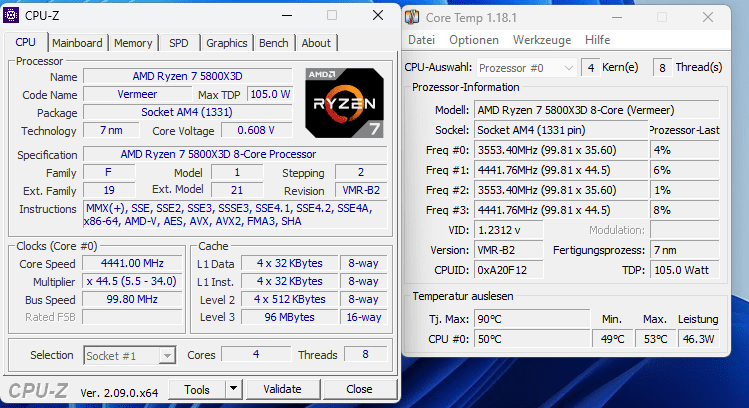Close the CPU-Z window with X
749x408 pixels.
[x=378, y=15]
